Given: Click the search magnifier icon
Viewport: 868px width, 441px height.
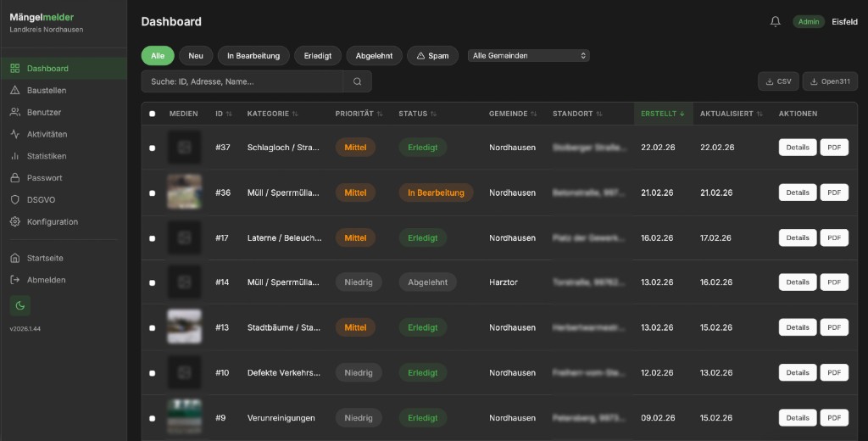Looking at the screenshot, I should pos(357,81).
